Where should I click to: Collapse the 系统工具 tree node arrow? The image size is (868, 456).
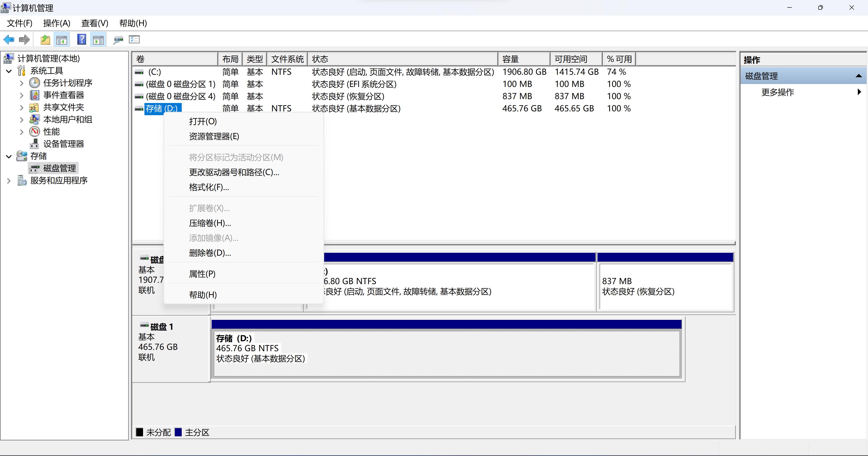coord(9,71)
